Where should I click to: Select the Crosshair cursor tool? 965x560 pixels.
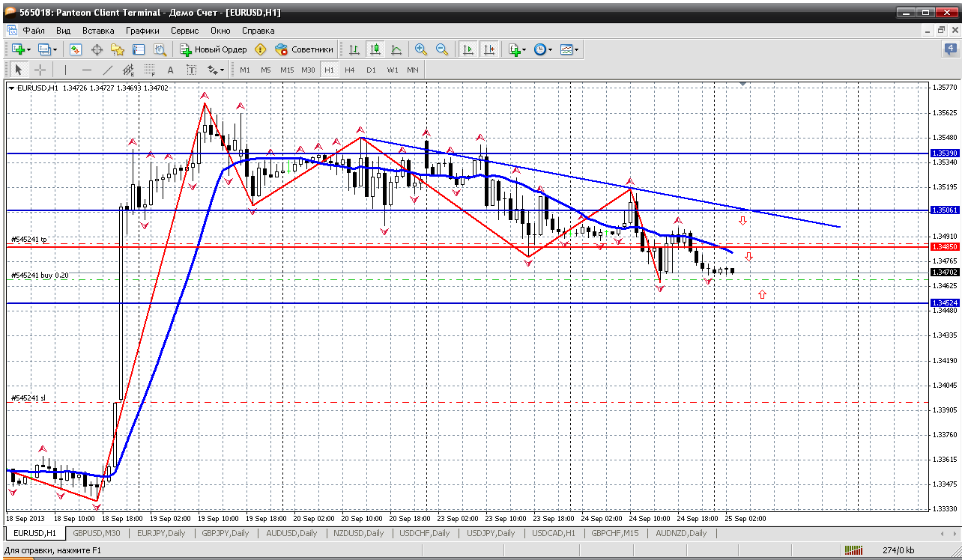[40, 70]
